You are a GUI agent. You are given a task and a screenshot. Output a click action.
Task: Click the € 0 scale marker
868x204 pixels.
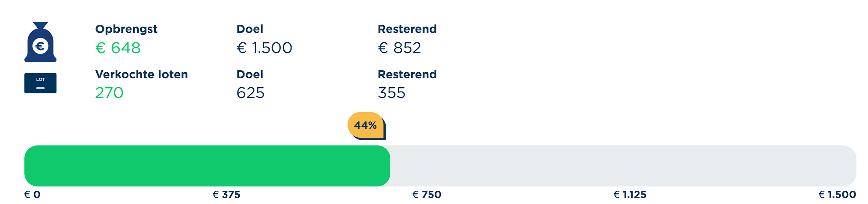(x=33, y=195)
